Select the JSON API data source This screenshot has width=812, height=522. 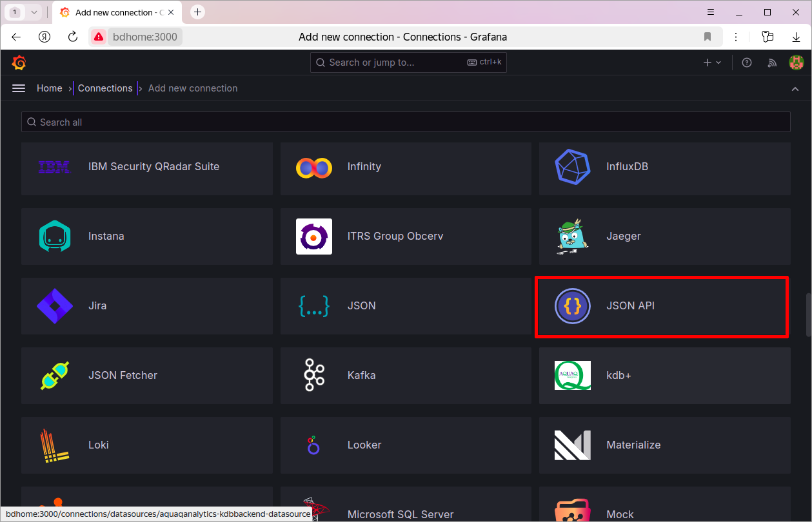coord(665,305)
